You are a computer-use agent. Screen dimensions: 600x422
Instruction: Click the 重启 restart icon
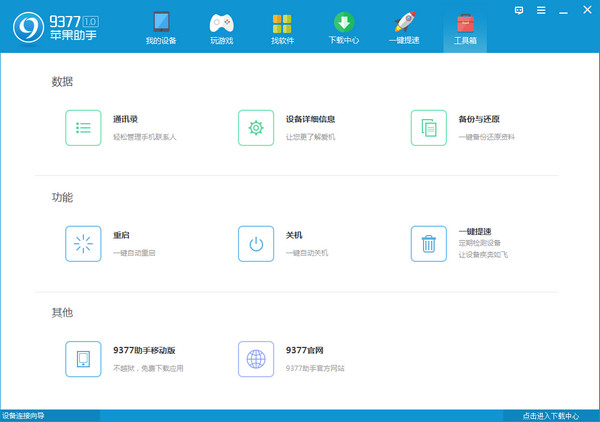(84, 244)
